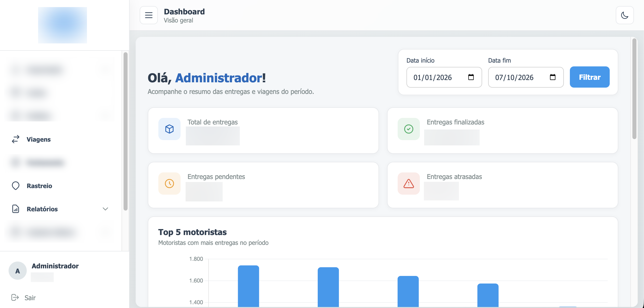This screenshot has width=644, height=308.
Task: Click the main content vertical scrollbar
Action: point(634,88)
